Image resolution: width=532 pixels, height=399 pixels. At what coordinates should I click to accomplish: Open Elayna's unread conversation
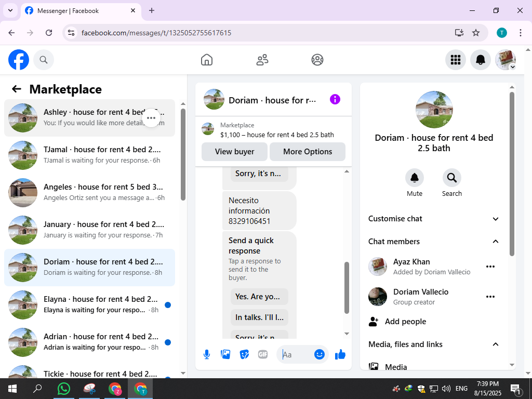[x=89, y=305]
